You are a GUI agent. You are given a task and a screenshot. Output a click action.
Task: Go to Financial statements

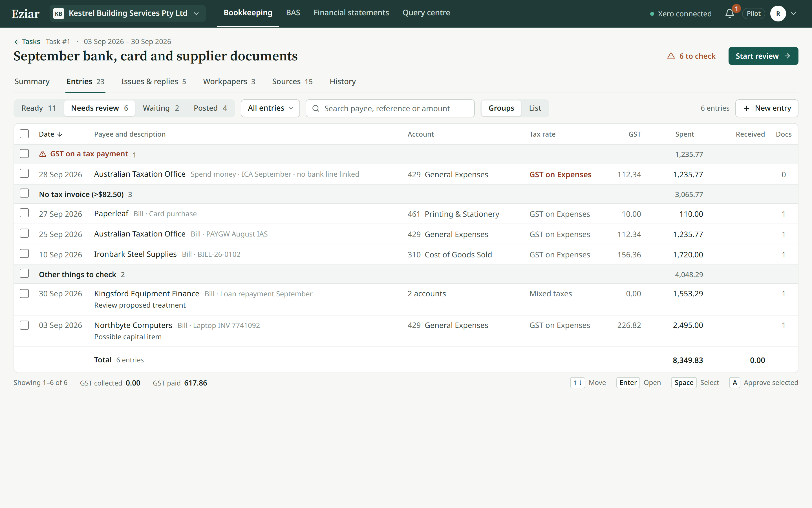tap(351, 13)
